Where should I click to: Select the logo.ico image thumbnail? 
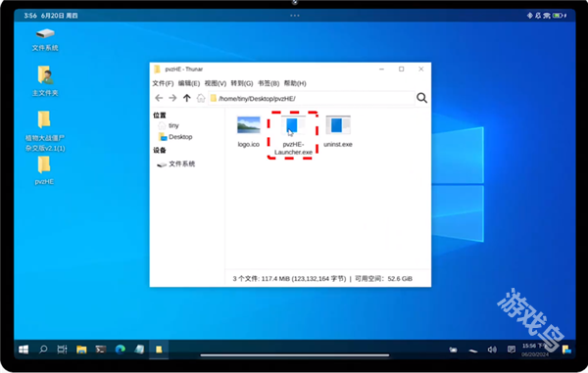coord(249,131)
